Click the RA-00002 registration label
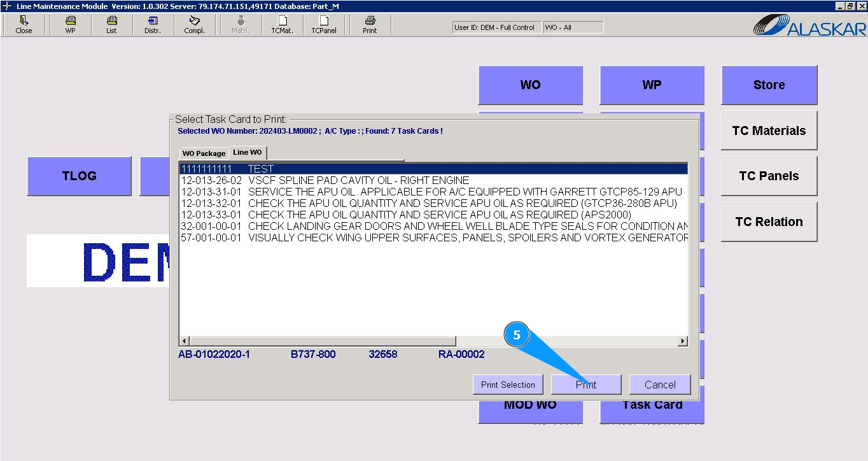 461,354
